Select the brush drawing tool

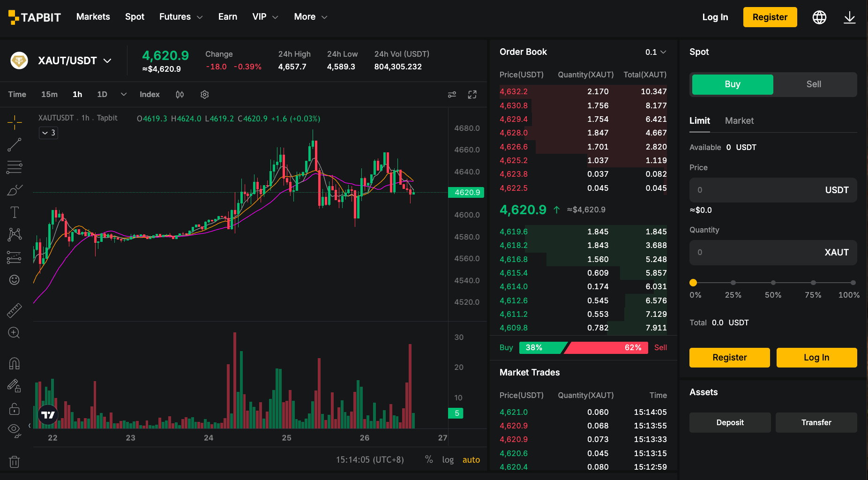[x=15, y=190]
